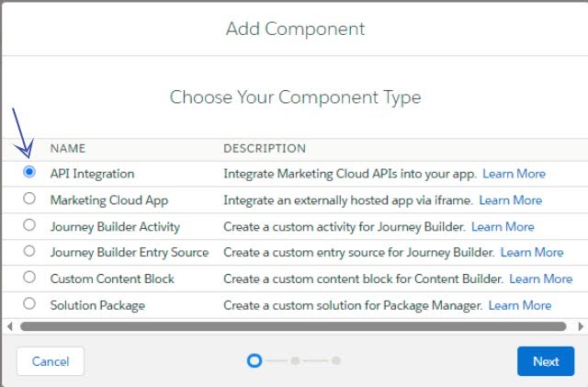Click the 'Add Component' dialog title
Viewport: 588px width, 387px height.
pos(295,28)
